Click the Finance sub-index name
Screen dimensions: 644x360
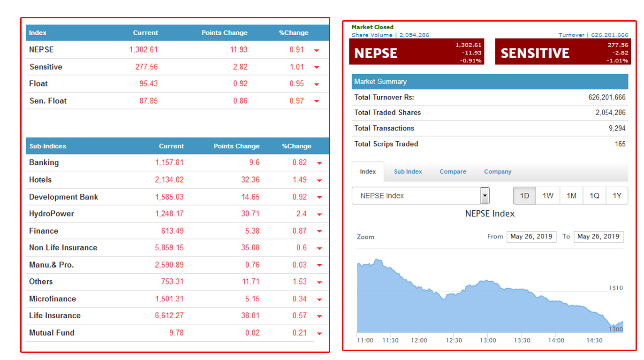pyautogui.click(x=44, y=230)
